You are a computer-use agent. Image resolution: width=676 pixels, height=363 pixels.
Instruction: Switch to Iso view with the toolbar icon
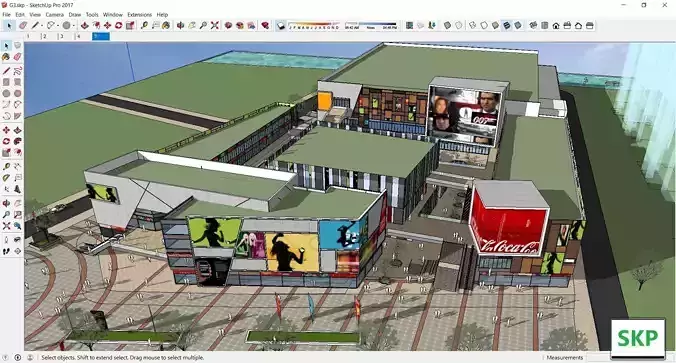click(x=533, y=25)
